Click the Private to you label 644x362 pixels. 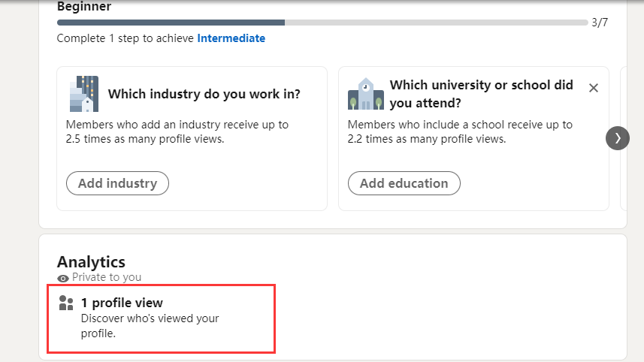click(107, 277)
